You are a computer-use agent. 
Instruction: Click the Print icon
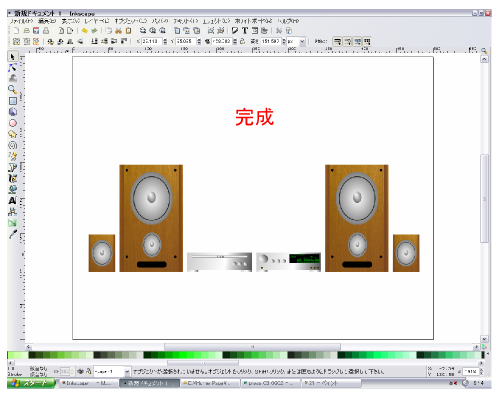click(46, 31)
